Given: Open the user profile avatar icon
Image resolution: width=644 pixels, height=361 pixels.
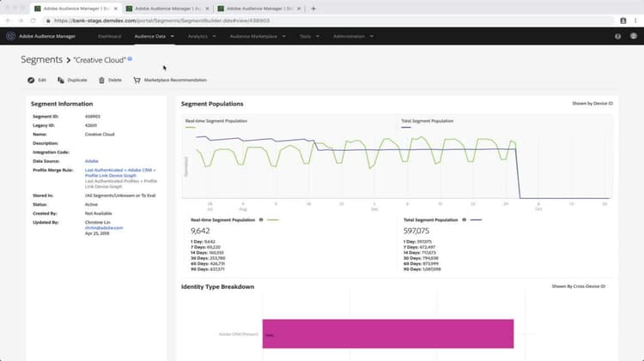Looking at the screenshot, I should click(x=634, y=36).
